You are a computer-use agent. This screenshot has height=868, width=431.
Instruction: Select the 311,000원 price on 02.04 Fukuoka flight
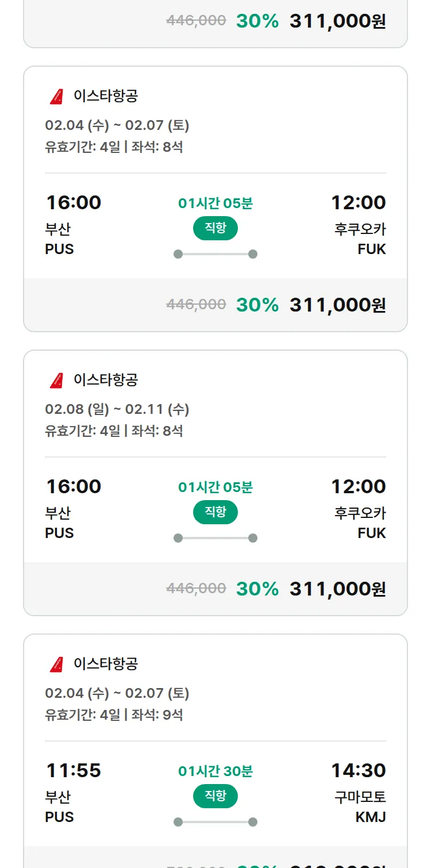[x=337, y=305]
